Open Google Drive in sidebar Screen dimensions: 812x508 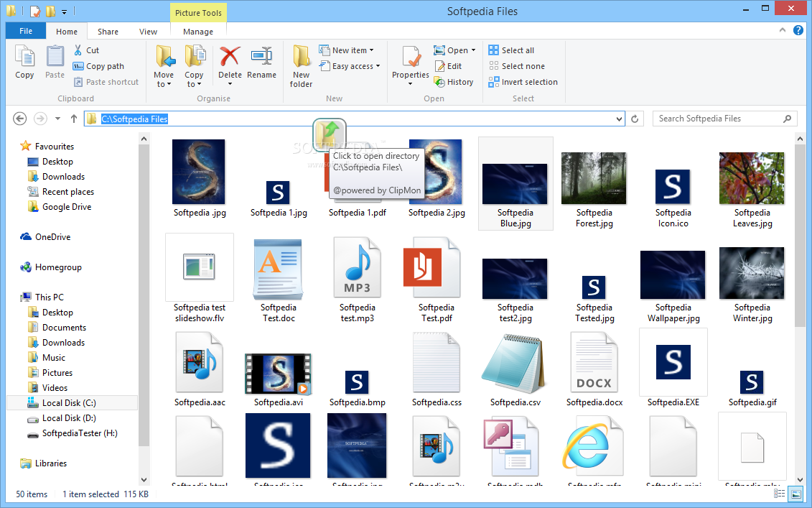point(66,207)
